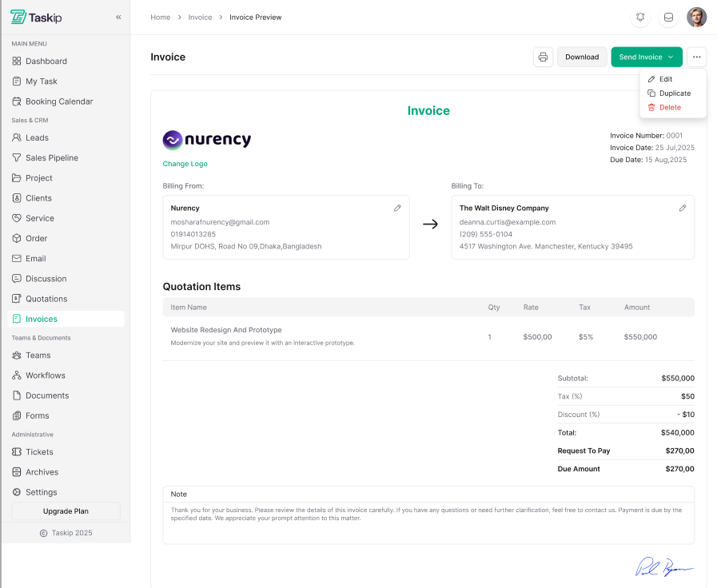Expand the Send Invoice dropdown arrow
This screenshot has width=717, height=588.
click(x=671, y=57)
